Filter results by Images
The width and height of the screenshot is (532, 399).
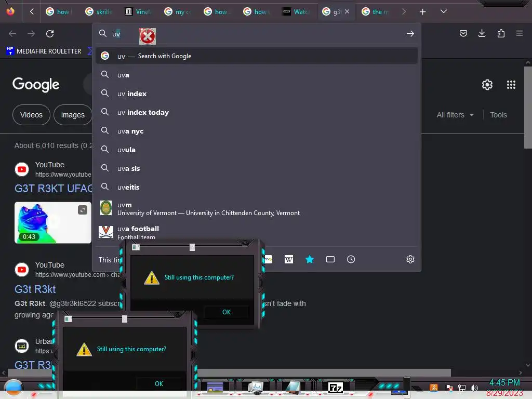(x=73, y=115)
